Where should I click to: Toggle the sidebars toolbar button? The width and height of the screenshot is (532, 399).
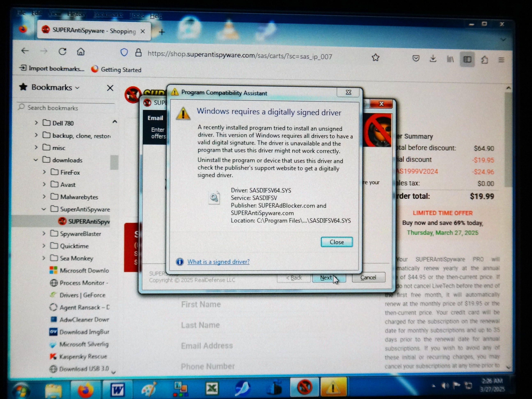pos(467,59)
